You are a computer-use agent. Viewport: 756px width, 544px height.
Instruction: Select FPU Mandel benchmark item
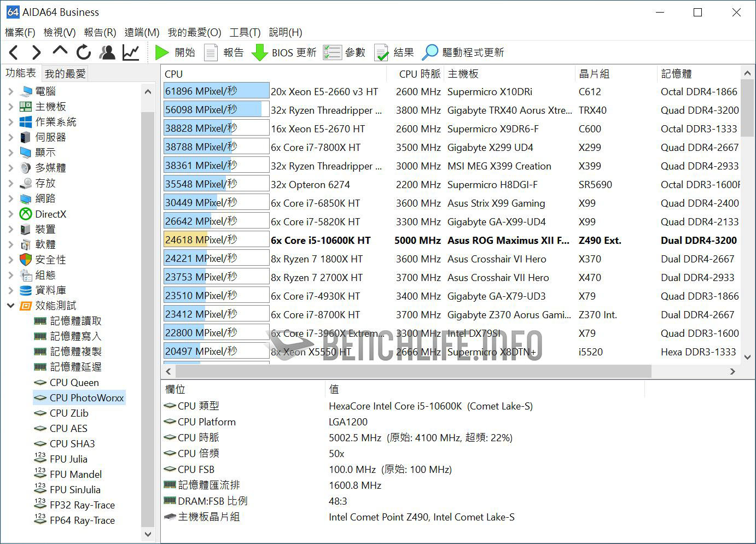(x=75, y=475)
